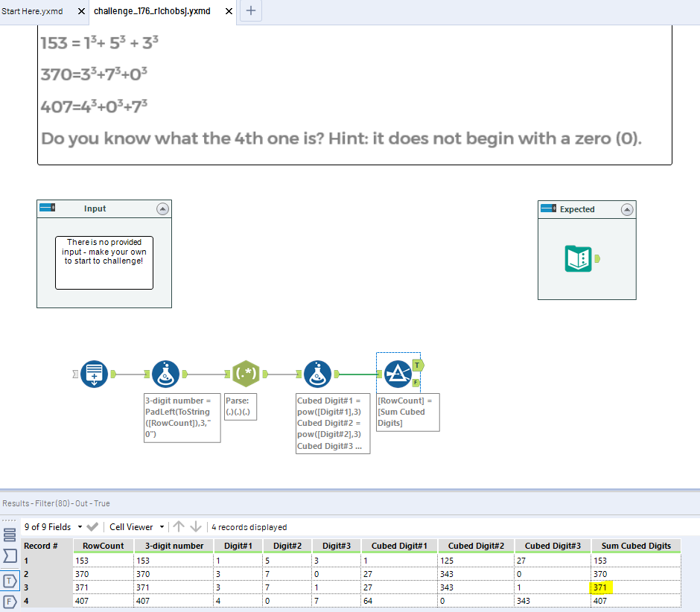Click the PadLeft formula annotation box

coord(182,418)
